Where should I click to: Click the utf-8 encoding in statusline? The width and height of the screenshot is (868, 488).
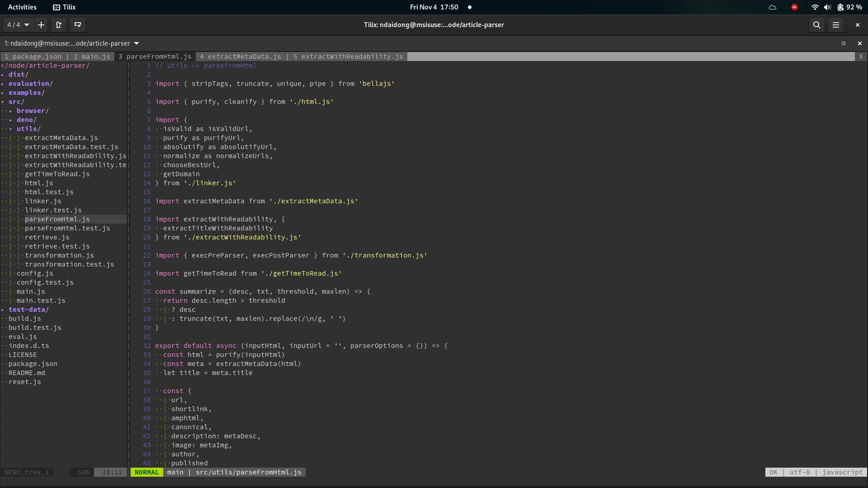click(x=800, y=472)
